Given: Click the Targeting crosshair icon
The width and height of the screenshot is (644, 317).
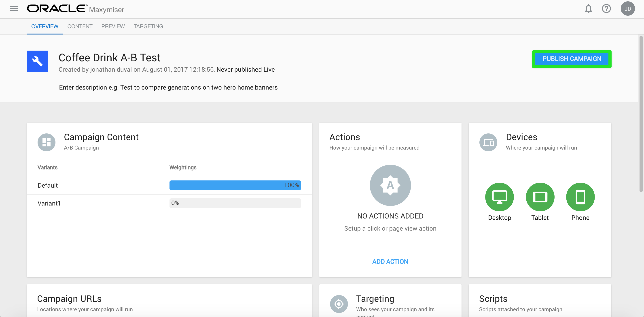Looking at the screenshot, I should point(339,304).
